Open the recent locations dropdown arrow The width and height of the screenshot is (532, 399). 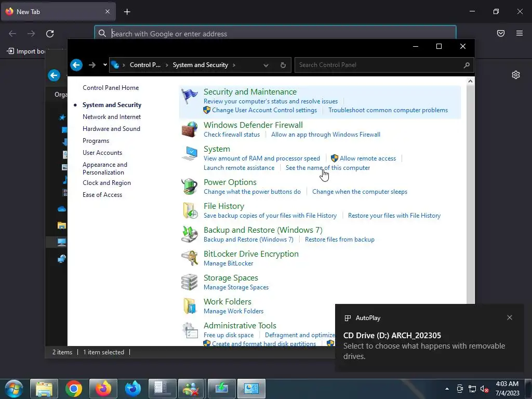click(x=105, y=65)
